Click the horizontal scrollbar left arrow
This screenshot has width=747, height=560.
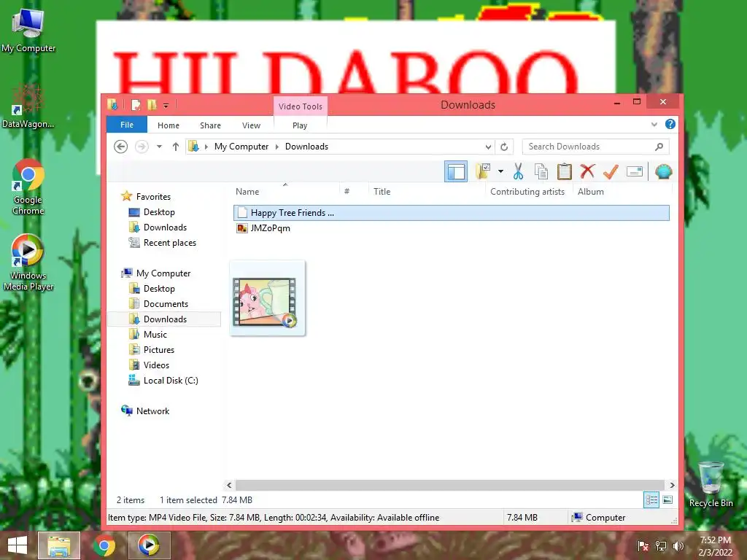[229, 485]
